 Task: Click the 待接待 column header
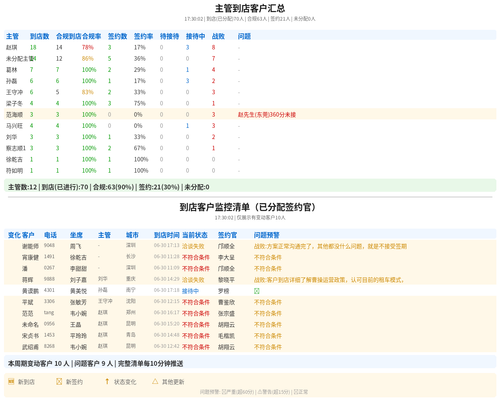(169, 36)
